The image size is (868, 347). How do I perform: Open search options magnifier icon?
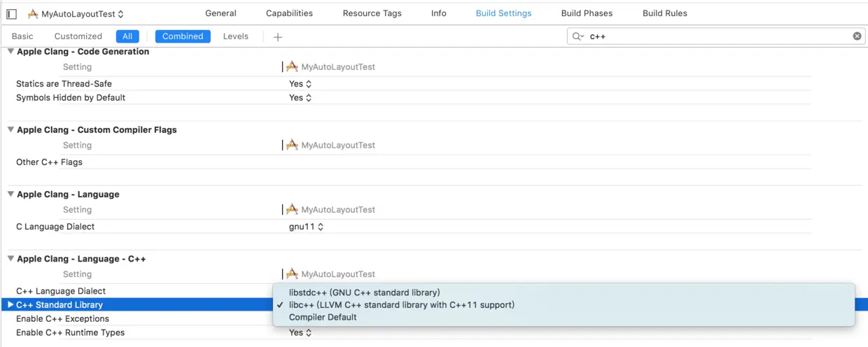pyautogui.click(x=577, y=36)
